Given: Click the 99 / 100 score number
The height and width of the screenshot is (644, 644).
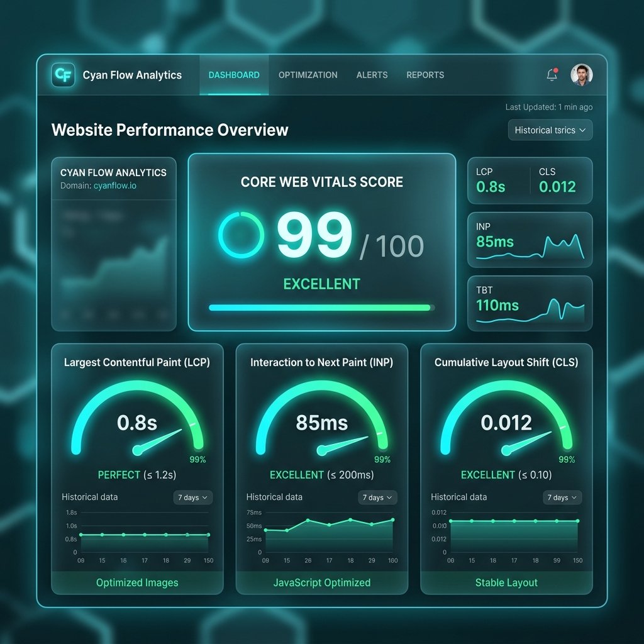Looking at the screenshot, I should (350, 236).
